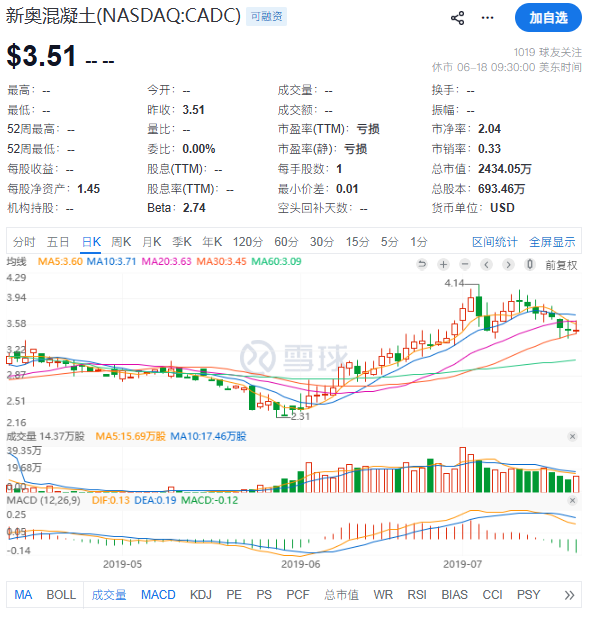Close the 成交量 volume indicator panel
The image size is (590, 617).
coord(573,436)
